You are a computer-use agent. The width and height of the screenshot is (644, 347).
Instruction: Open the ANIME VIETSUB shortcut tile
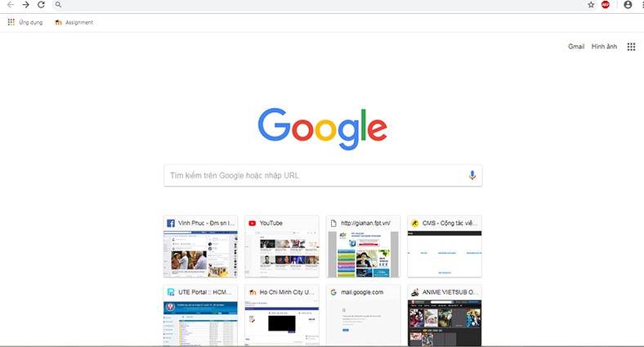coord(445,315)
